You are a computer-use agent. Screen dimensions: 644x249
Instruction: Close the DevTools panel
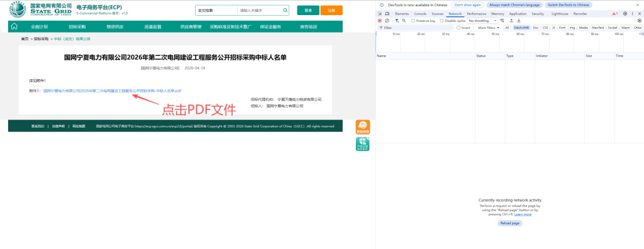point(640,14)
